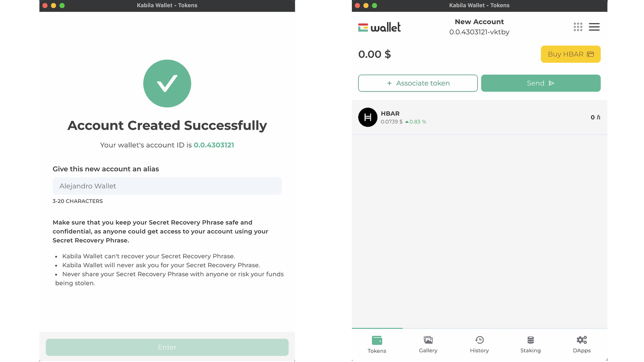Click the Kabila wallet logo
644x362 pixels.
(x=379, y=27)
